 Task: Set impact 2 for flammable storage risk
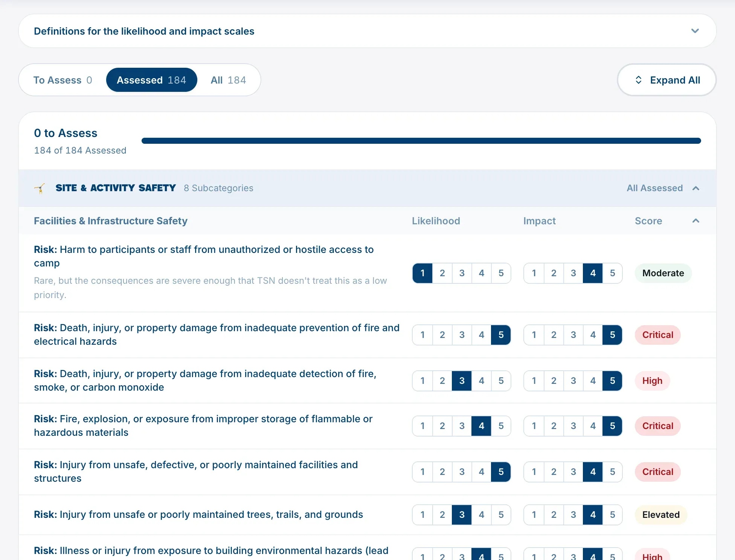[x=554, y=426]
